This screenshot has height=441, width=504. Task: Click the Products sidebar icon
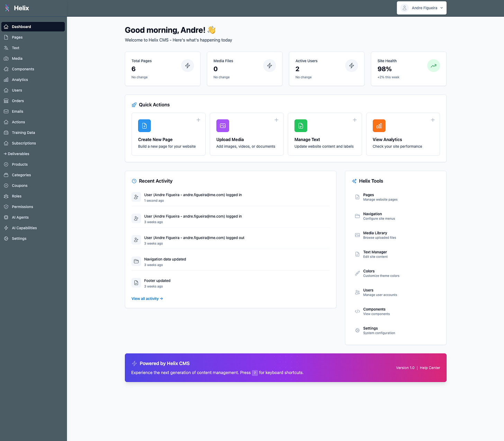pyautogui.click(x=6, y=165)
